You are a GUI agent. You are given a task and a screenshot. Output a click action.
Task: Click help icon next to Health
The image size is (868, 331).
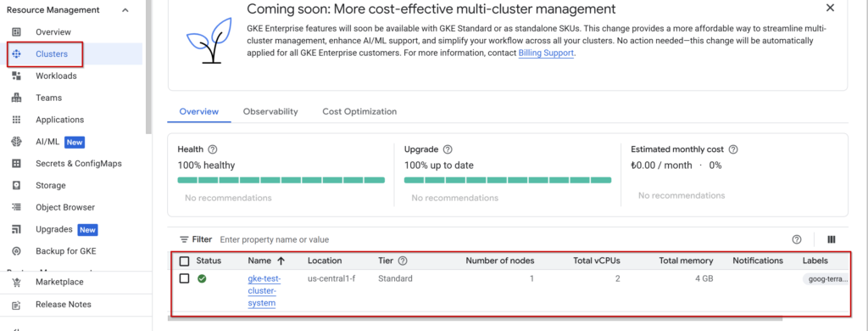[x=212, y=149]
